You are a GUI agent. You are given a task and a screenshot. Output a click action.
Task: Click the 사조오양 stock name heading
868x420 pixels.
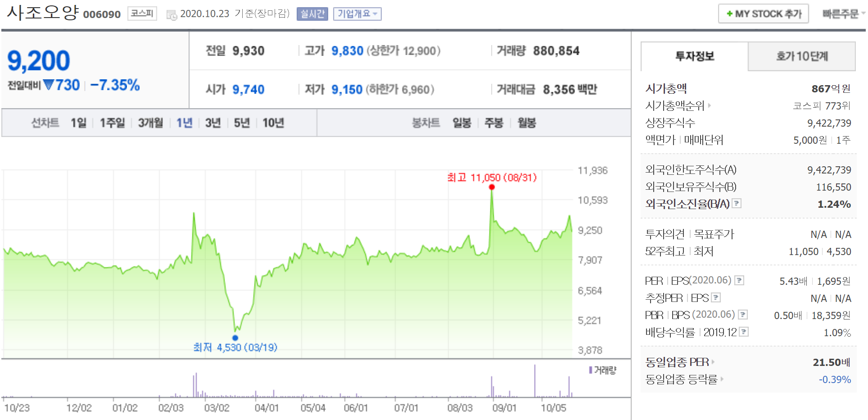click(43, 12)
